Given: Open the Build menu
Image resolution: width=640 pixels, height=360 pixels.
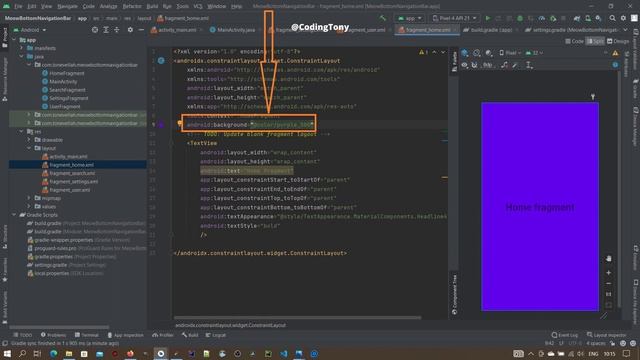Looking at the screenshot, I should tap(152, 6).
